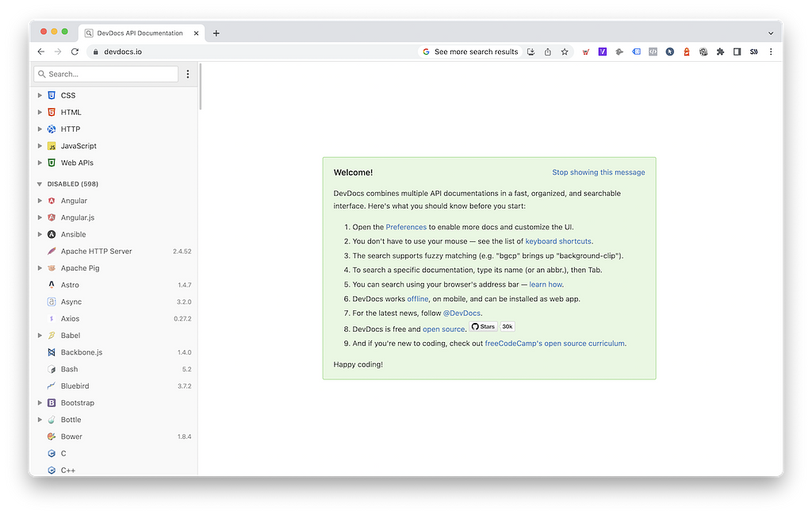Select the Apache Pig icon
The image size is (812, 515).
click(x=52, y=268)
